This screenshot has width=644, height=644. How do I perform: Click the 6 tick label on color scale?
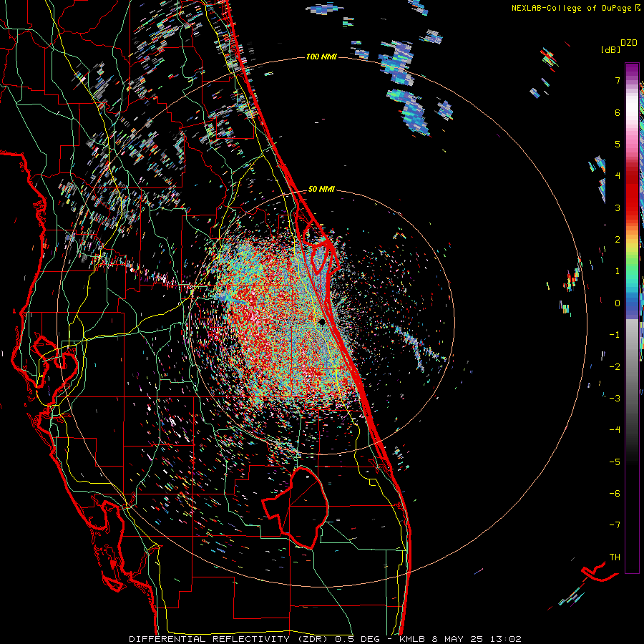click(618, 112)
